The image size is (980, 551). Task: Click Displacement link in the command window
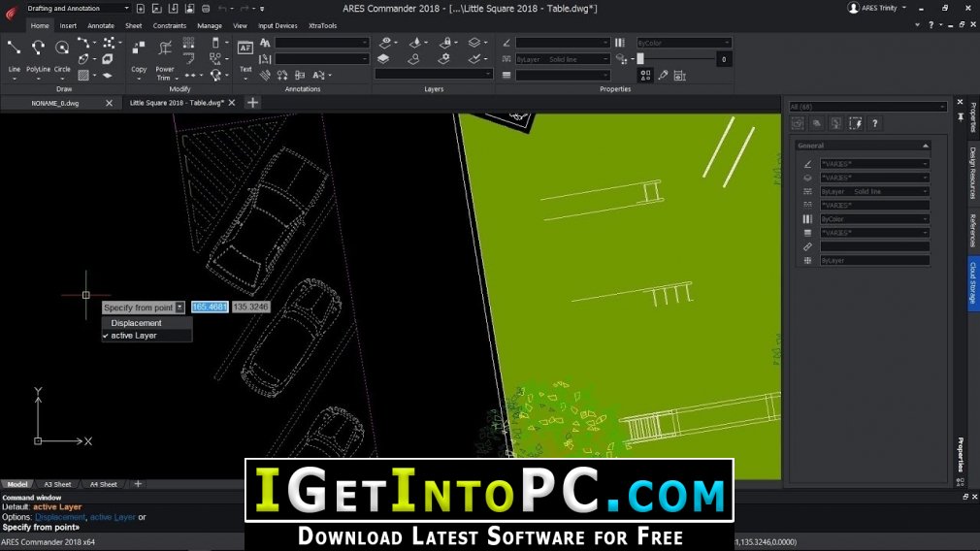[x=60, y=517]
